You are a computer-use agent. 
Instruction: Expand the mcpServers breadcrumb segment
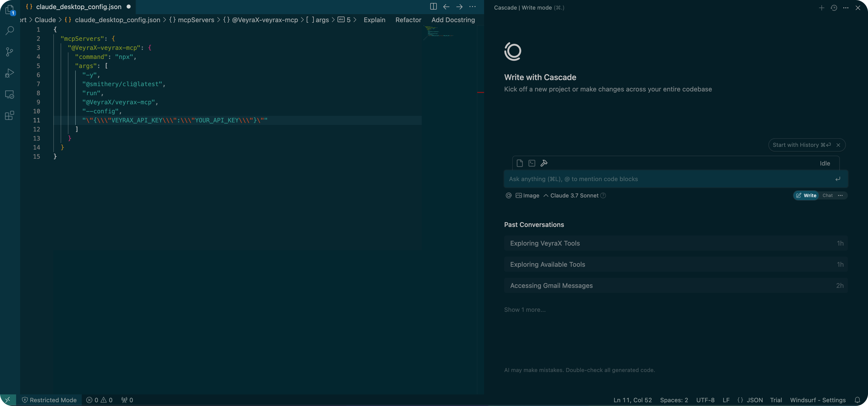click(x=195, y=20)
